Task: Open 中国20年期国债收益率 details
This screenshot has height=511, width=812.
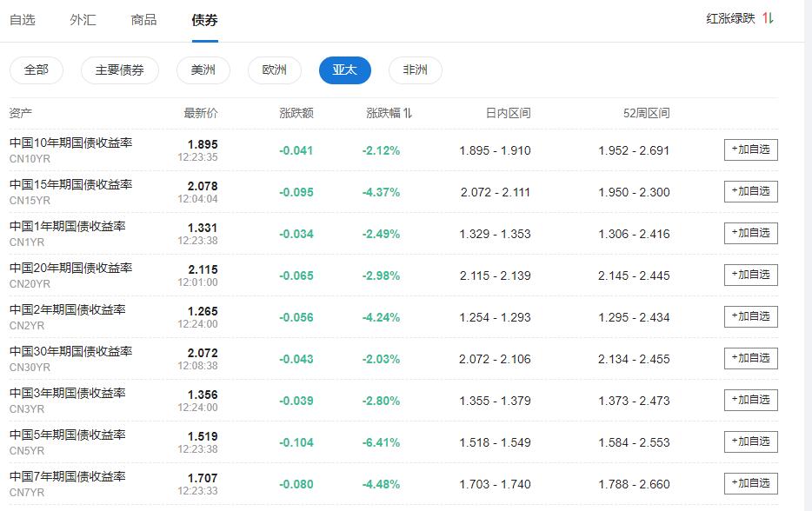Action: tap(70, 269)
